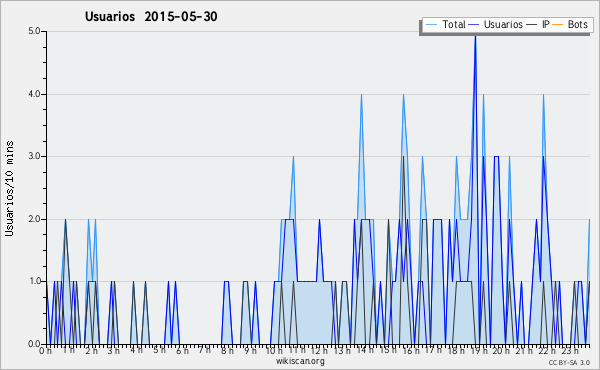Screen dimensions: 600x370
Task: Click the orange Bots legend line
Action: point(558,25)
